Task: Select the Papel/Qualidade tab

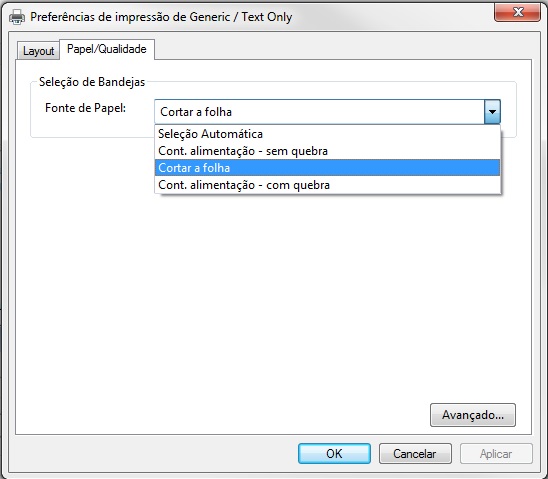Action: click(x=107, y=49)
